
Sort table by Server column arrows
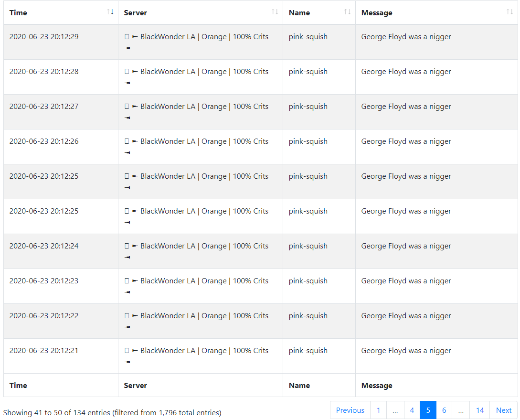coord(275,12)
